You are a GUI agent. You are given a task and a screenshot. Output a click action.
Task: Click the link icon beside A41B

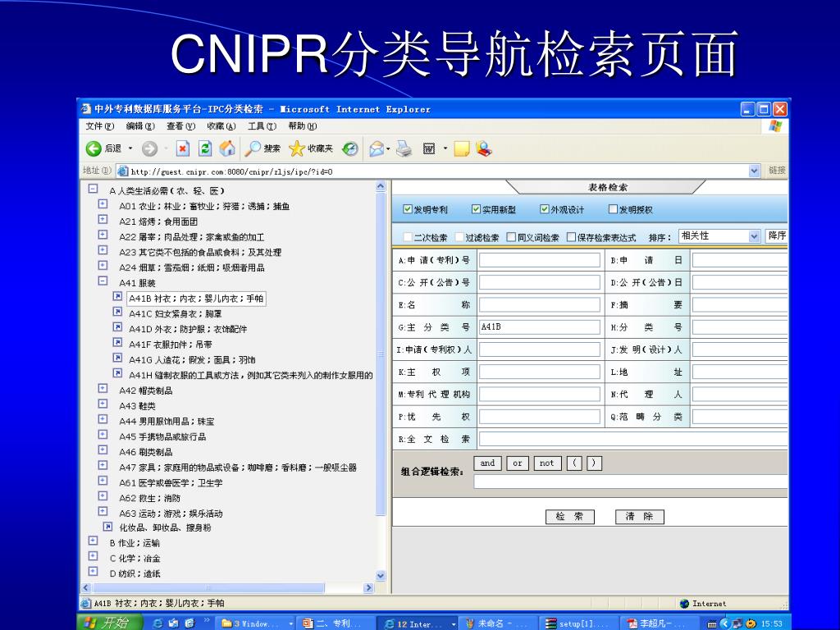click(x=117, y=296)
